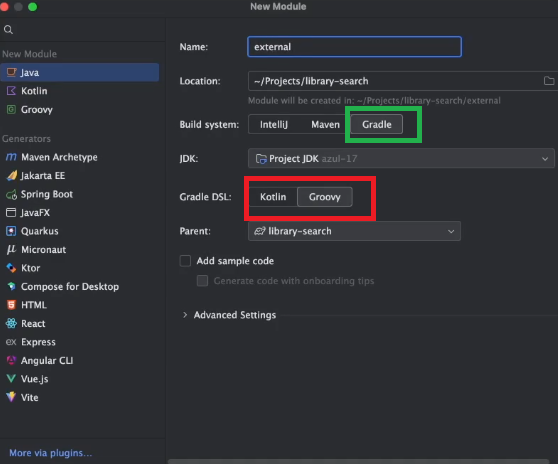Screen dimensions: 558x464
Task: Click the React atom icon
Action: tap(11, 323)
